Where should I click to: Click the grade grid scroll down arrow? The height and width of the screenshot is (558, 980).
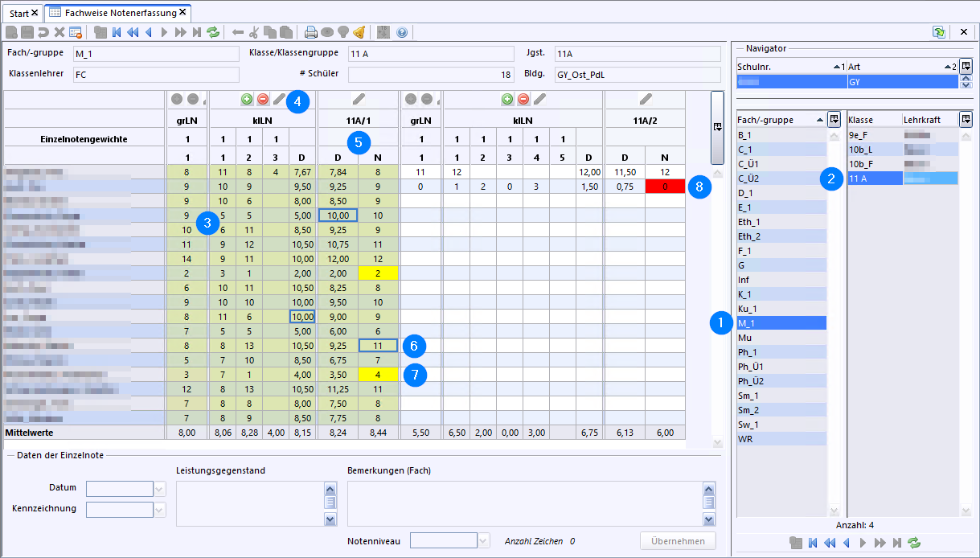pos(718,443)
